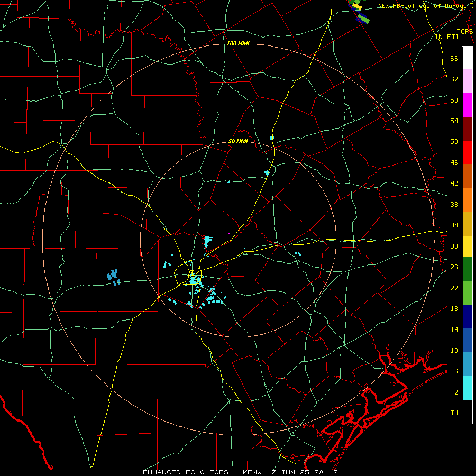476x476 pixels.
Task: Click the black TH threshold swatch
Action: (467, 411)
